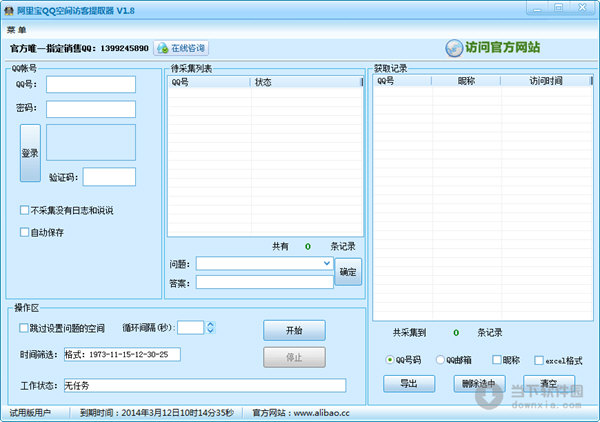
Task: Enable 不采集没有日志和说说 checkbox
Action: tap(24, 211)
